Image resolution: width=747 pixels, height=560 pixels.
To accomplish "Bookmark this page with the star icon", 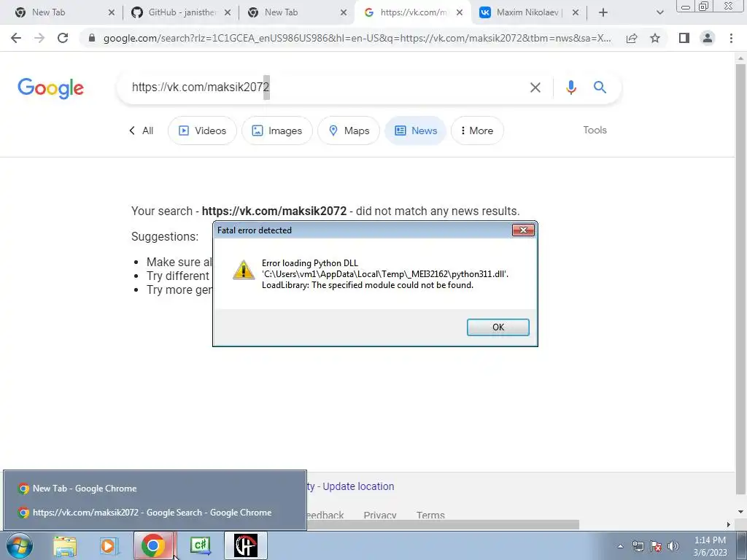I will click(x=655, y=38).
